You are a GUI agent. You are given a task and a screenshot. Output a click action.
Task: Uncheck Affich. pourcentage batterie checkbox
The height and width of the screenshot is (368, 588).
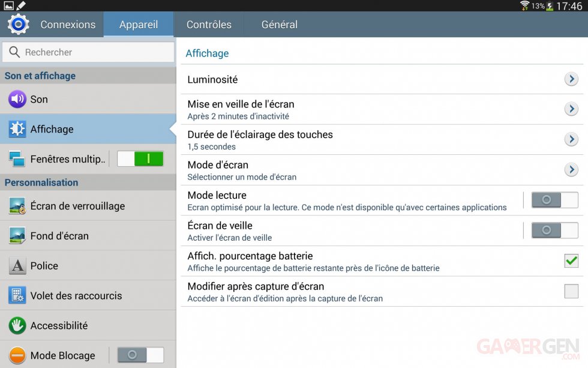click(x=571, y=261)
